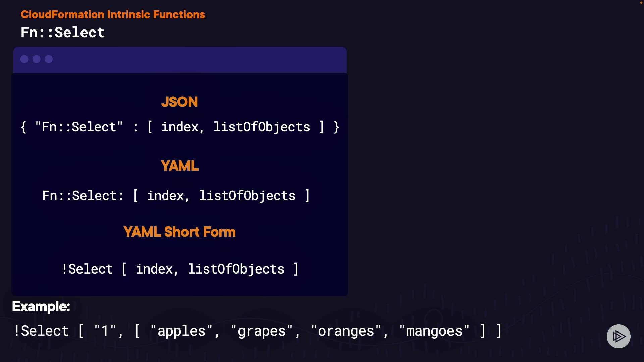Click the JSON "Fn::Select" syntax line
644x362 pixels.
tap(180, 127)
